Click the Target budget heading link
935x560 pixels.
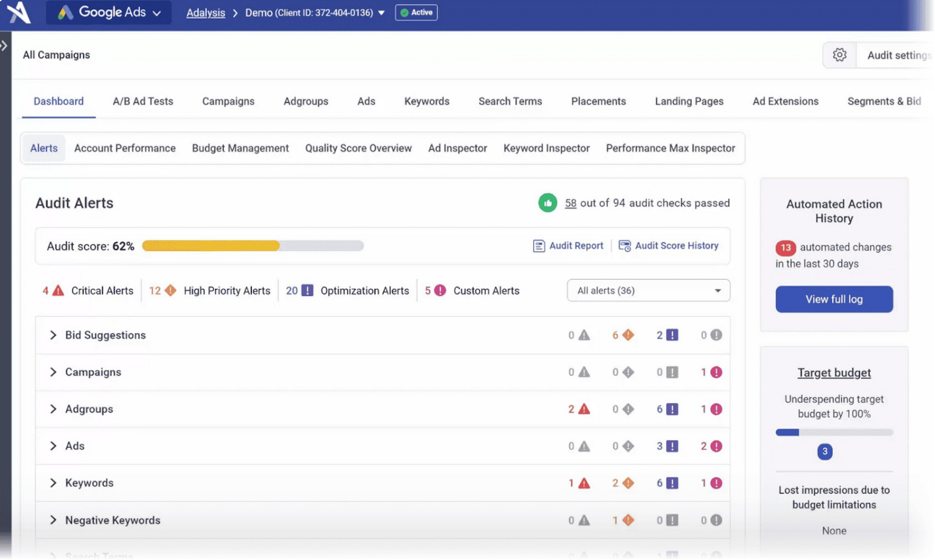click(834, 373)
